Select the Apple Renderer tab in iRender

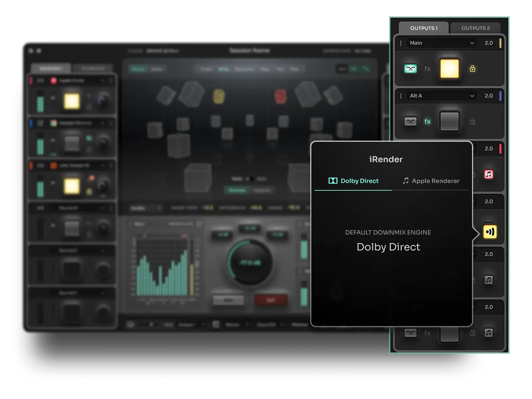click(431, 181)
